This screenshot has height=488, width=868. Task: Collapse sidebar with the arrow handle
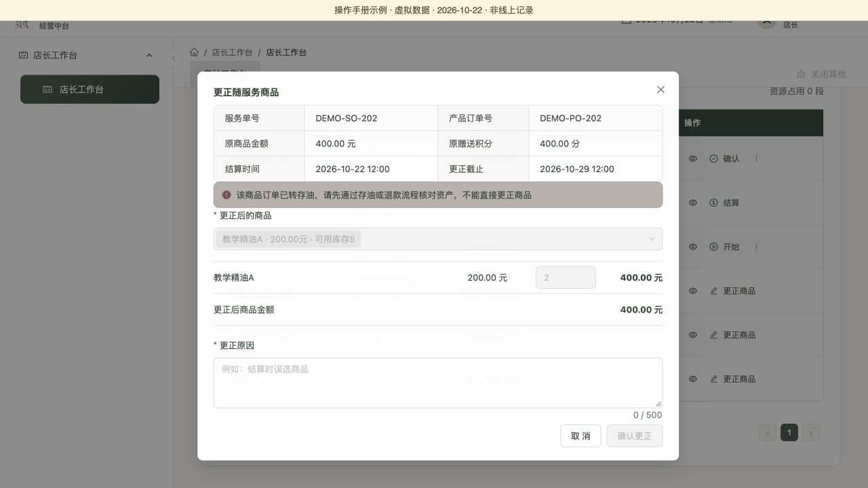pos(174,58)
